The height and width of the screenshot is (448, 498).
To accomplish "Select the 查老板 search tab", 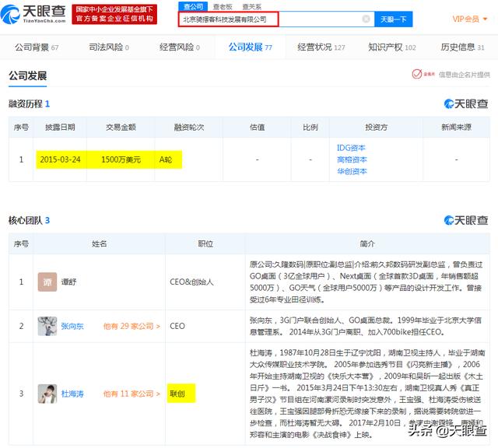I will [x=223, y=6].
